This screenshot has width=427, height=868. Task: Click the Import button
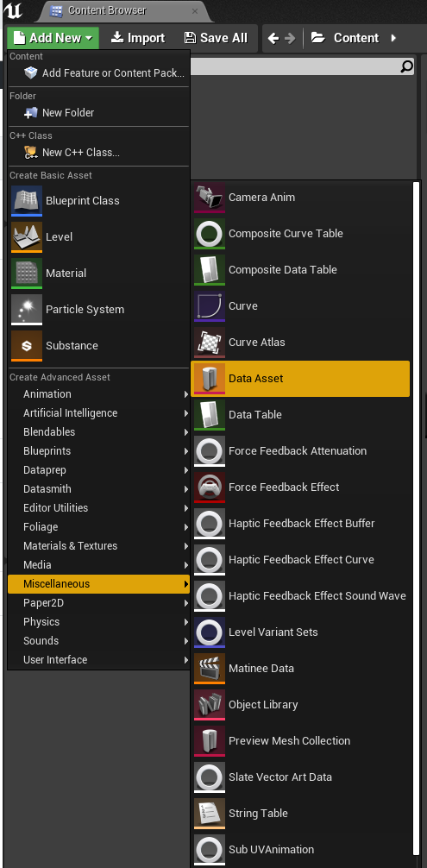tap(138, 38)
